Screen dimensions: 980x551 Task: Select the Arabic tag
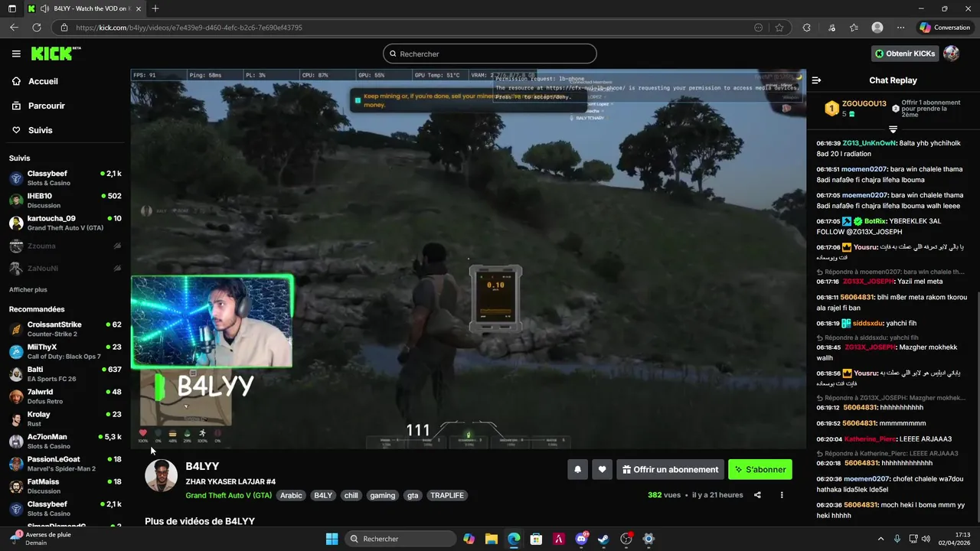click(291, 495)
